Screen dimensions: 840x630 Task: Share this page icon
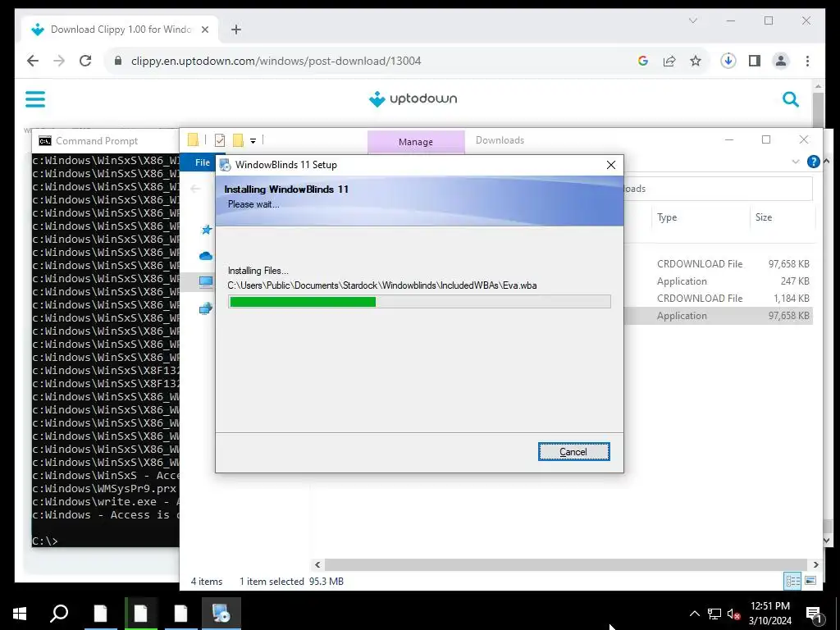(x=669, y=61)
